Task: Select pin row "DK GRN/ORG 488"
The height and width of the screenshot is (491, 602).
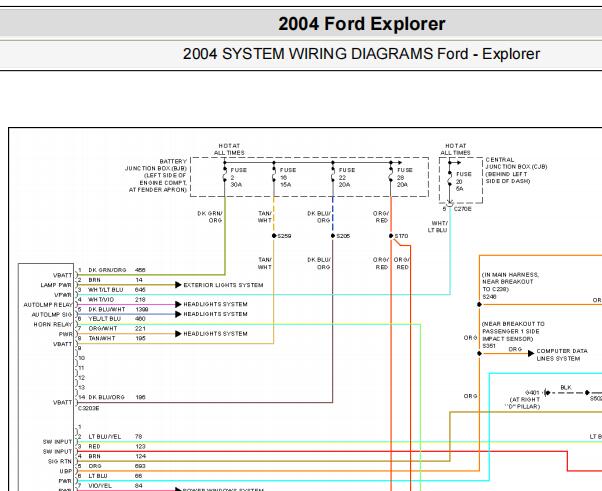Action: (x=117, y=270)
